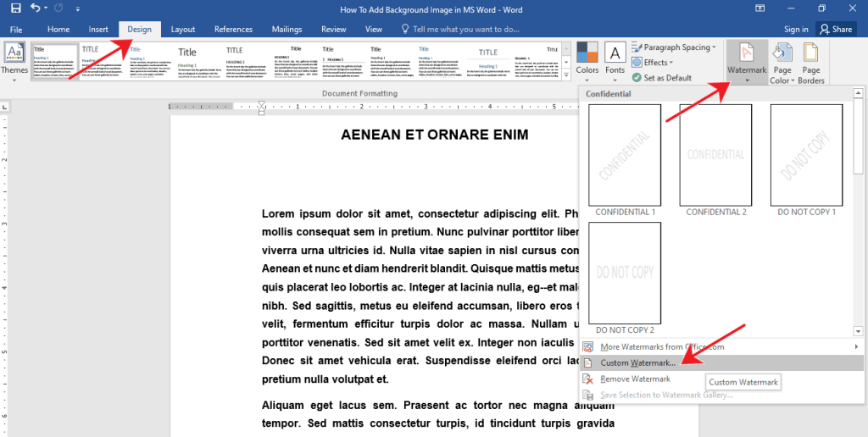Open More Watermarks from Office.com
This screenshot has height=437, width=868.
pyautogui.click(x=721, y=347)
